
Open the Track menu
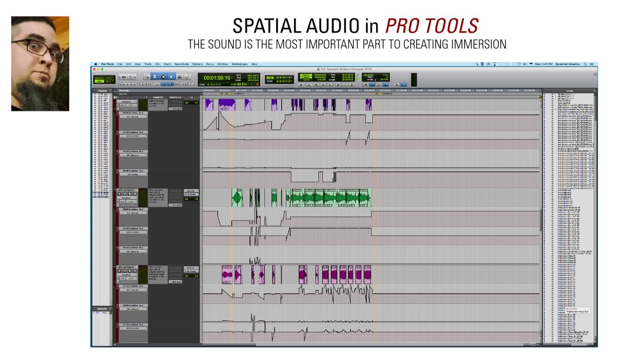pos(148,64)
